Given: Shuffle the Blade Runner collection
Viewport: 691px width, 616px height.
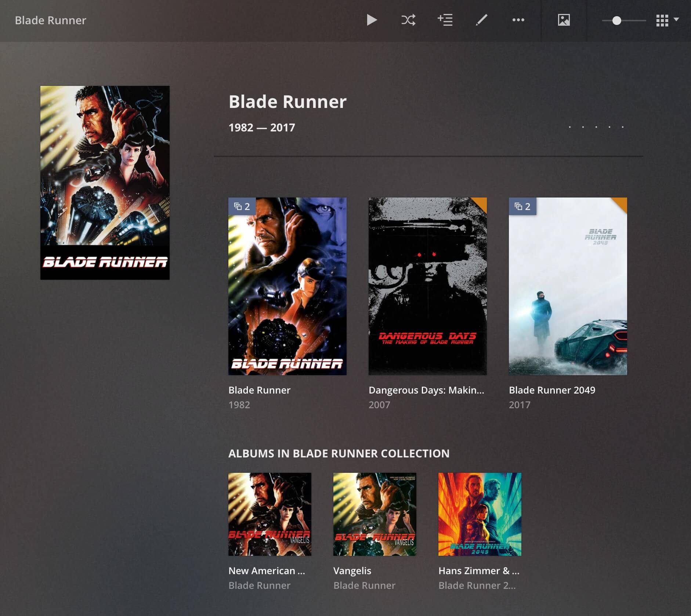Looking at the screenshot, I should [x=408, y=20].
